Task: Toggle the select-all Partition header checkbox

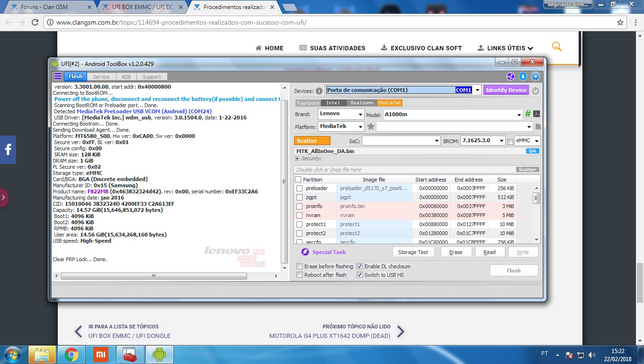Action: [298, 180]
